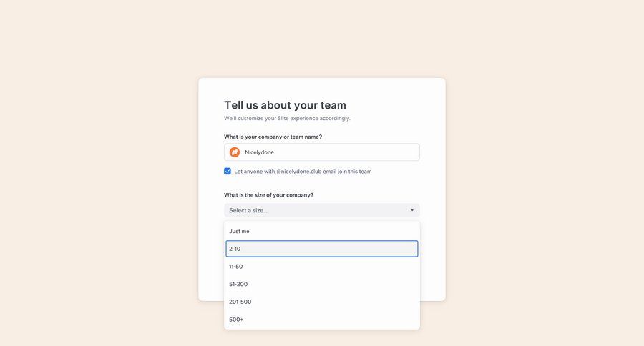Click the 'Tell us about your team' heading
The width and height of the screenshot is (644, 346).
tap(285, 105)
